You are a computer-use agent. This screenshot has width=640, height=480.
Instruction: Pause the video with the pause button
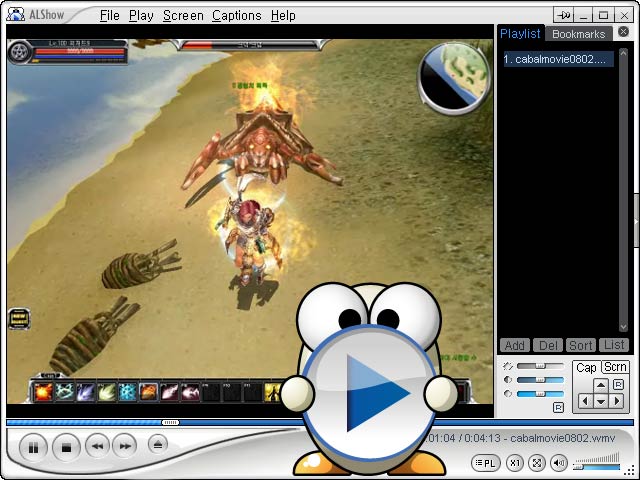tap(33, 448)
